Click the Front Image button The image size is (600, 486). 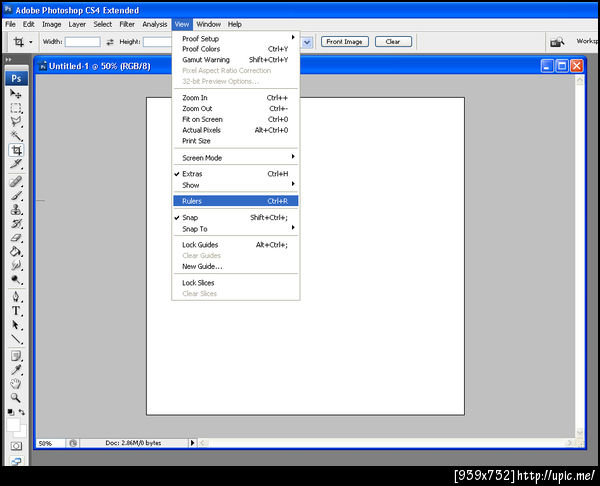pyautogui.click(x=345, y=42)
